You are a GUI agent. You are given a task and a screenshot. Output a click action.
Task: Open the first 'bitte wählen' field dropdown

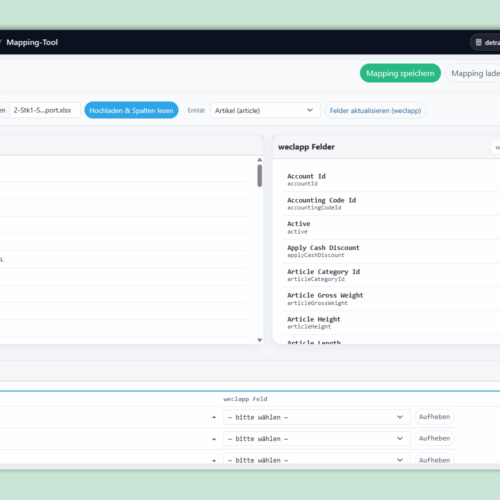pos(317,417)
